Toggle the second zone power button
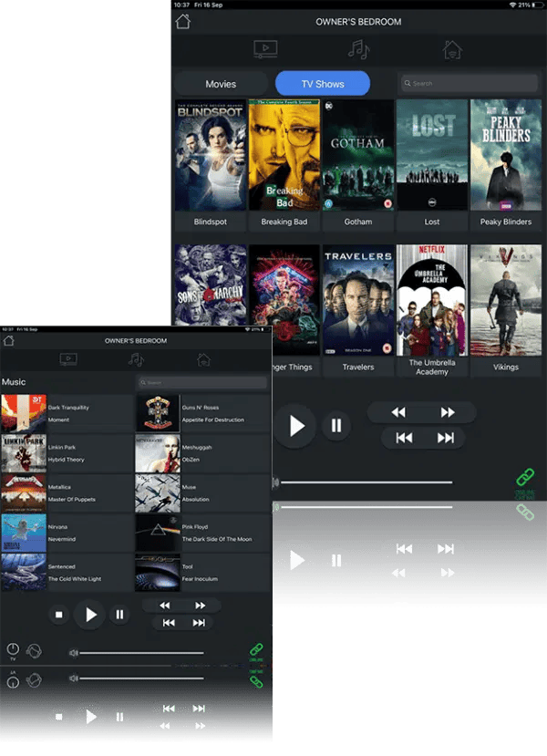 click(x=13, y=682)
